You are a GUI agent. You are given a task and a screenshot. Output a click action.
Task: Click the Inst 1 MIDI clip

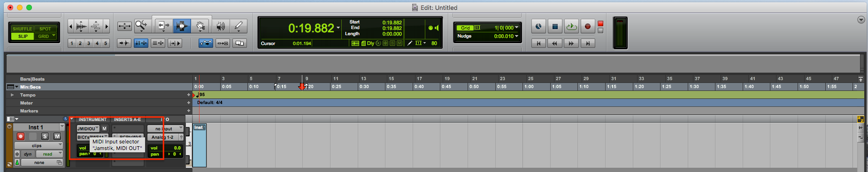200,145
